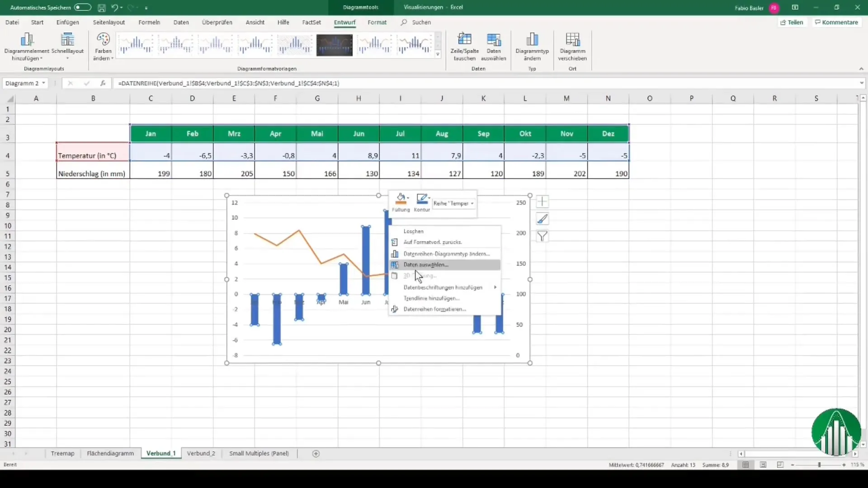Click the Kontur pen icon
This screenshot has height=488, width=868.
422,199
